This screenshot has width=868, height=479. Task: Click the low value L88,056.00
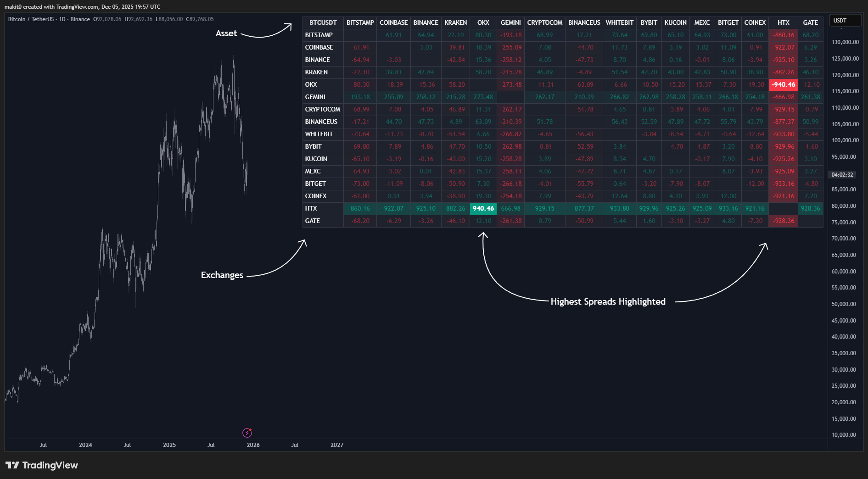point(169,19)
